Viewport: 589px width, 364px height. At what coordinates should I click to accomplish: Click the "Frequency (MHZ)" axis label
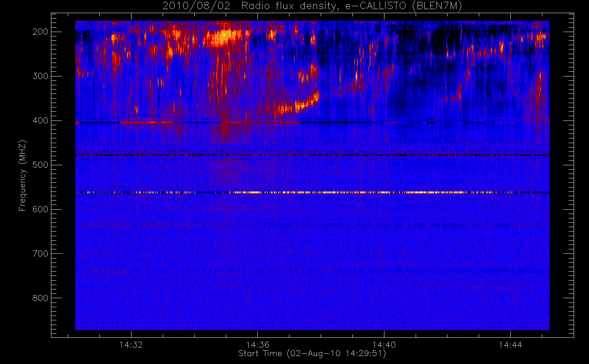click(23, 175)
